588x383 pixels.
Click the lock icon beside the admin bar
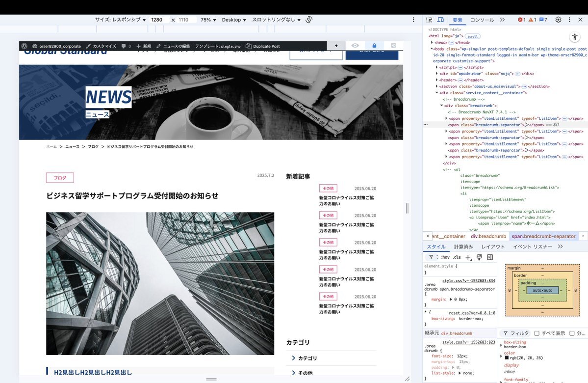374,46
